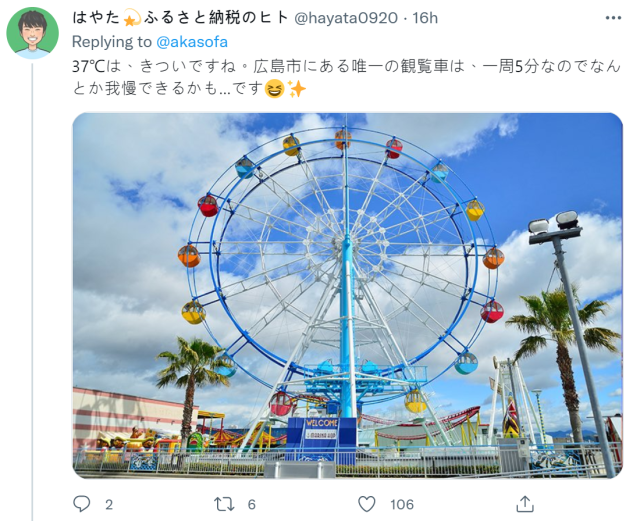The image size is (640, 521).
Task: Click the vertical thread line below avatar
Action: coord(32,292)
